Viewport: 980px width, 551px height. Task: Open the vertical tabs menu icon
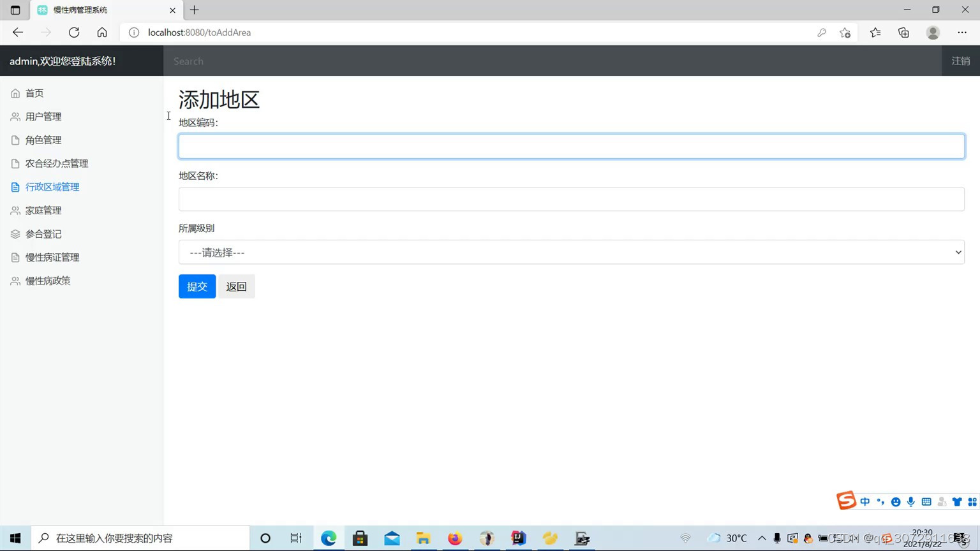pyautogui.click(x=15, y=10)
